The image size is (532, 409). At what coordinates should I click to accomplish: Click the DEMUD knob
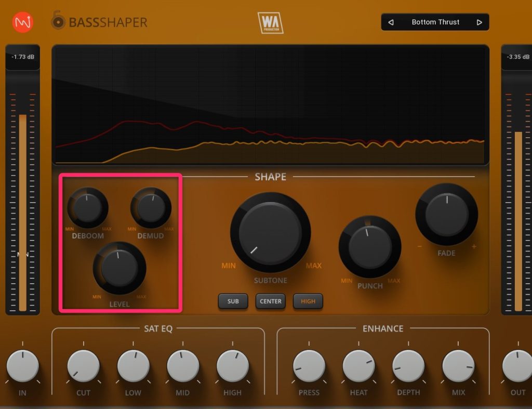[x=151, y=208]
